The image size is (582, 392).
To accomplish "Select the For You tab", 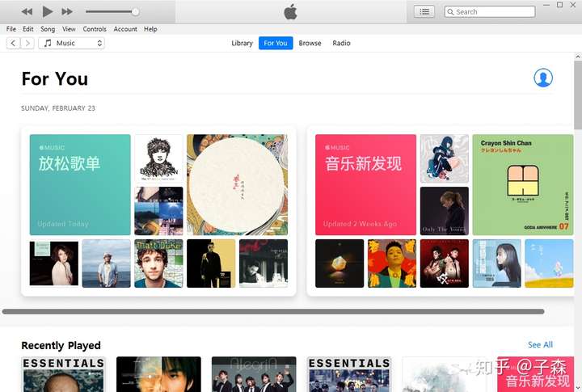I will (276, 43).
